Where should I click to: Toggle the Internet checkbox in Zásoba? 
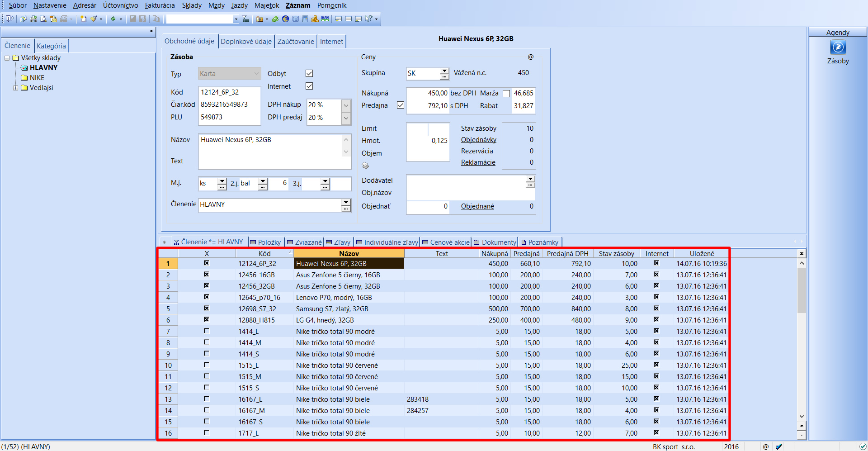coord(309,86)
